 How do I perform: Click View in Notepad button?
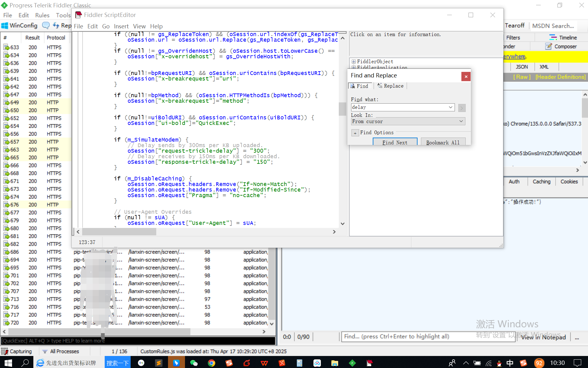[544, 337]
